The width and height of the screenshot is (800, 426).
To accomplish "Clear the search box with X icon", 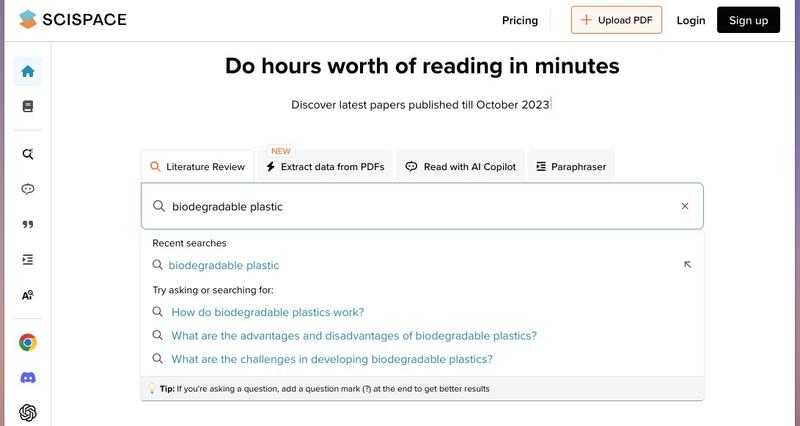I will pyautogui.click(x=685, y=207).
